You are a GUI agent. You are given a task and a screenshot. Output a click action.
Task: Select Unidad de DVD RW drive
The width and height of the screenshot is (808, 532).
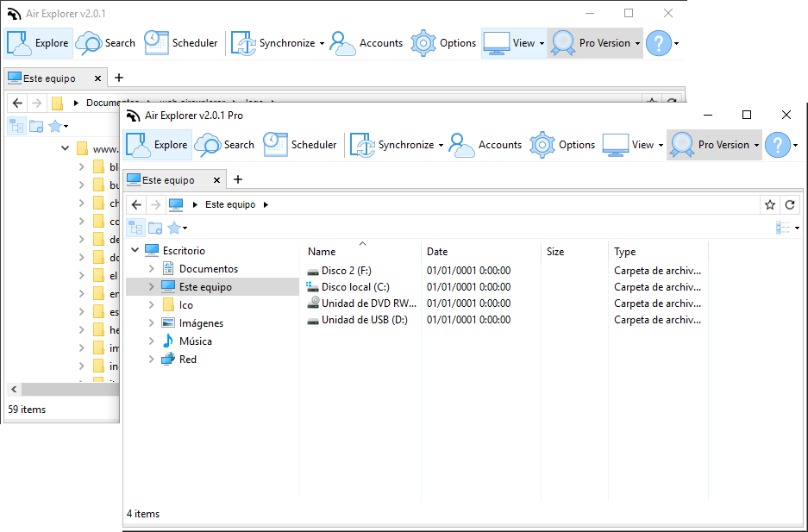(369, 304)
